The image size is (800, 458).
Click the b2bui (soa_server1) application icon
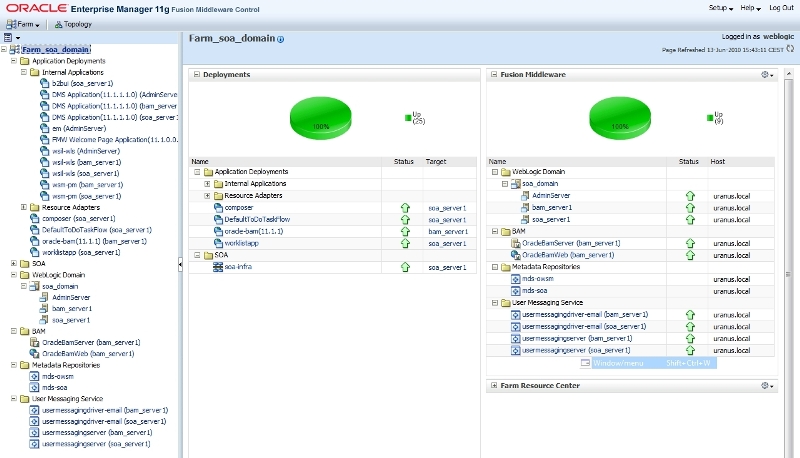pyautogui.click(x=44, y=83)
